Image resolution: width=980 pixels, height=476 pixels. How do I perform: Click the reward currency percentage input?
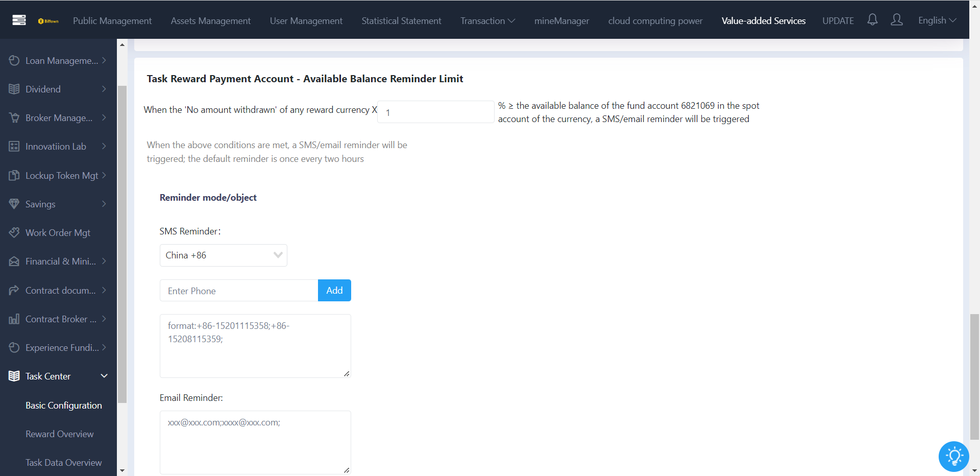[436, 112]
